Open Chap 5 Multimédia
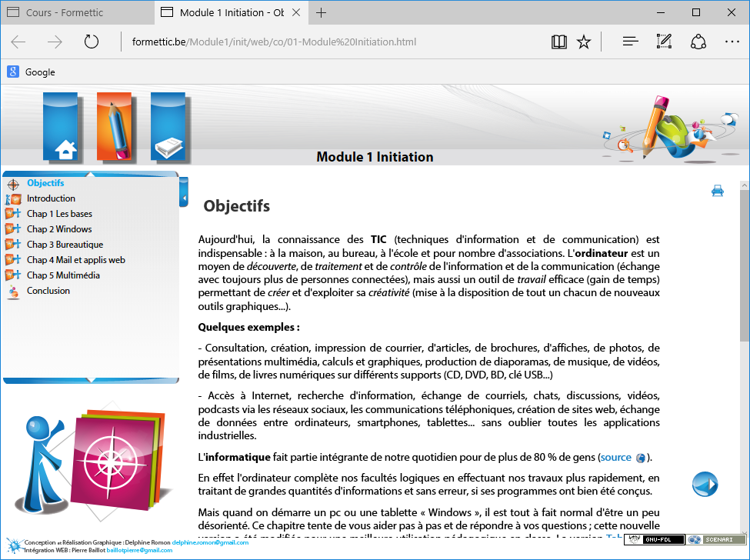 [x=63, y=275]
